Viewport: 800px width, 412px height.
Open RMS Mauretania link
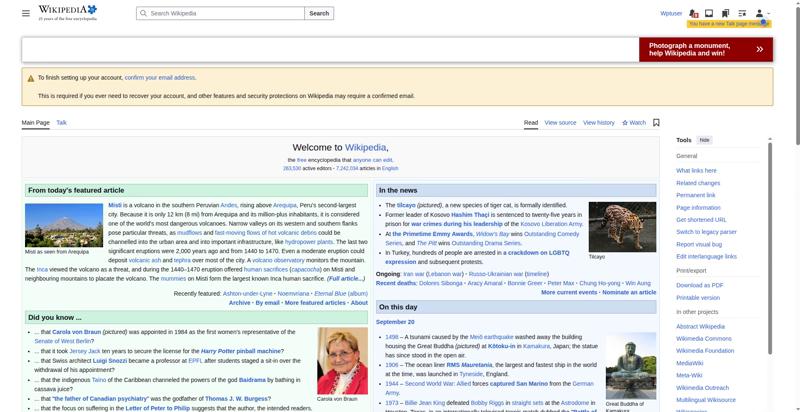[x=469, y=365]
